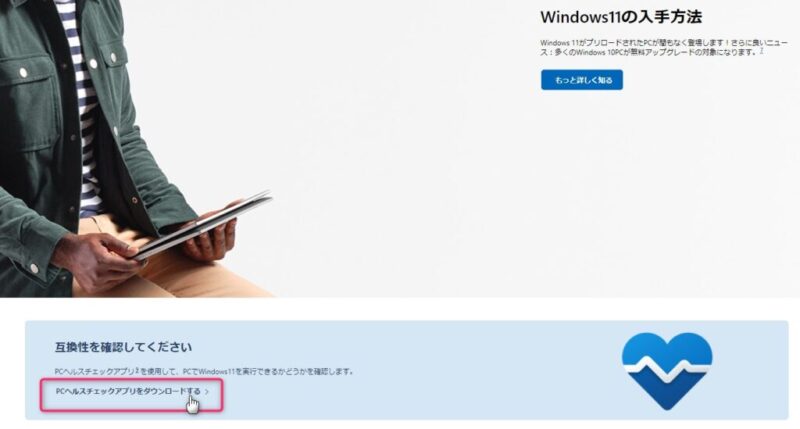
Task: Click the PC Health Check heart icon
Action: pyautogui.click(x=667, y=371)
